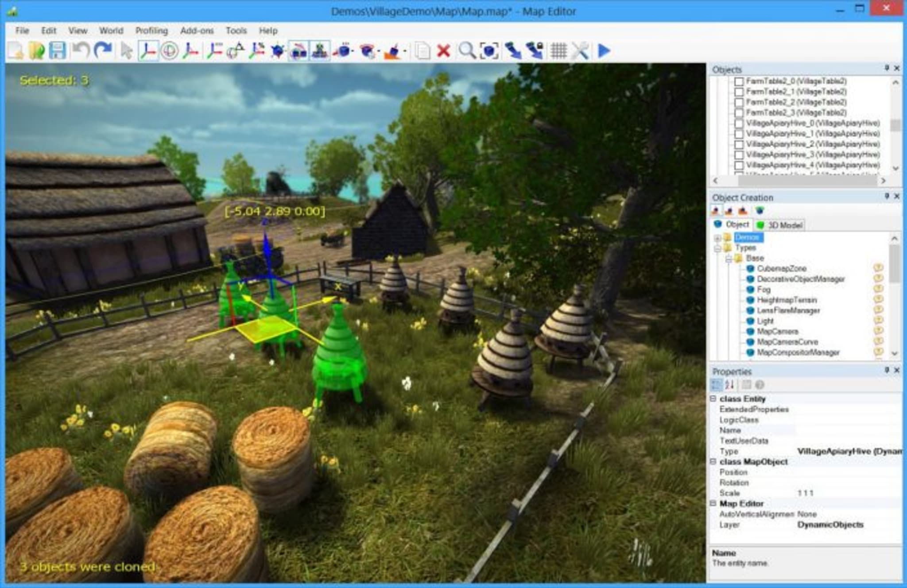907x588 pixels.
Task: Click the help icon beside Fog
Action: tap(878, 289)
